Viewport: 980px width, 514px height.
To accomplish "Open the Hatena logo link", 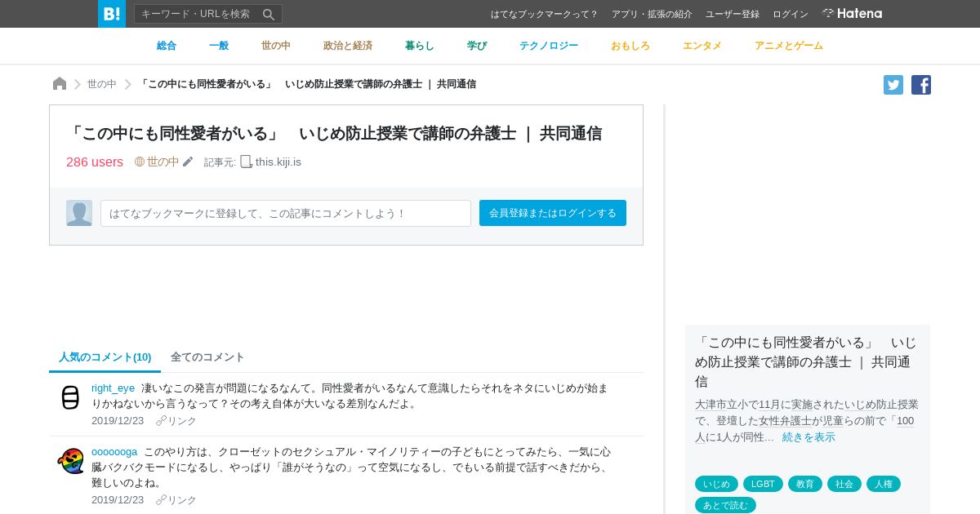I will point(852,13).
